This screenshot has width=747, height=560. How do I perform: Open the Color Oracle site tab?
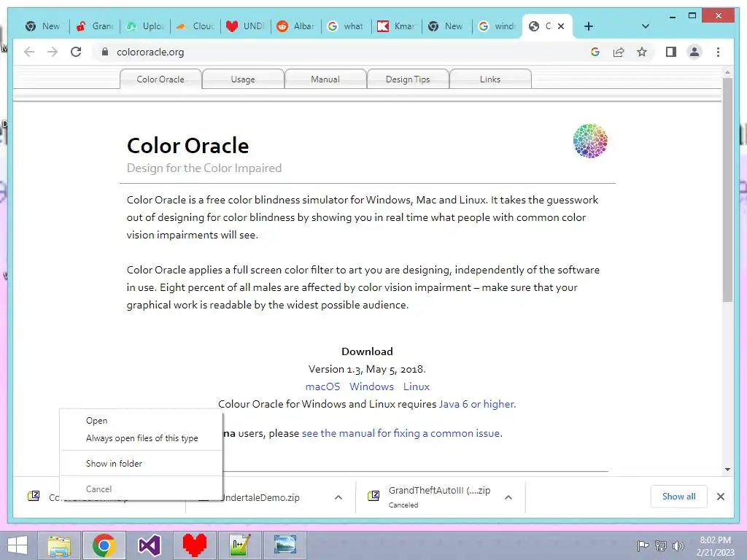[160, 79]
